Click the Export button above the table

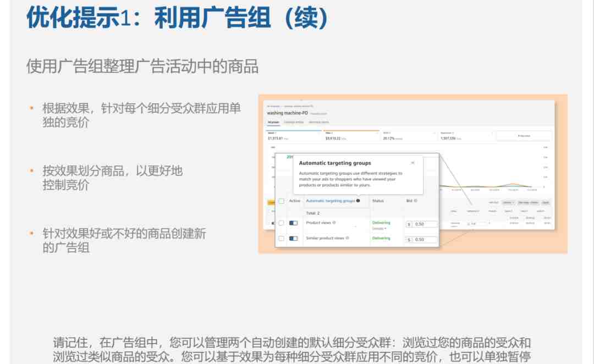point(546,203)
